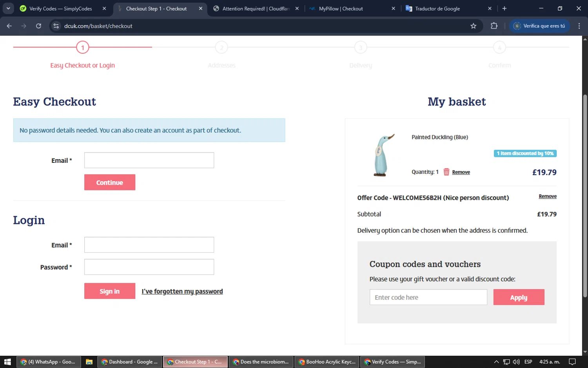The height and width of the screenshot is (368, 588).
Task: Click the Verifica que eres tú profile chip
Action: click(539, 26)
